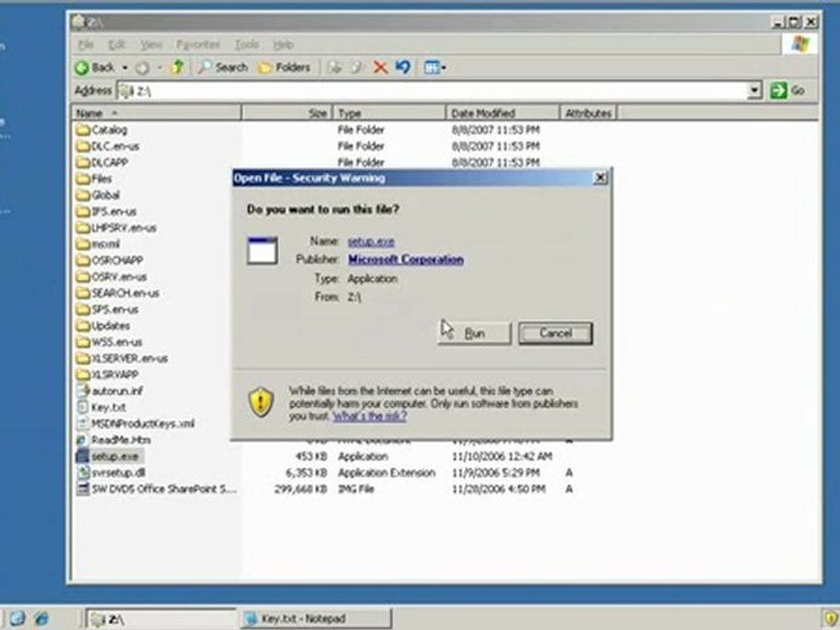Launch Internet Explorer from quick launch

(x=41, y=619)
